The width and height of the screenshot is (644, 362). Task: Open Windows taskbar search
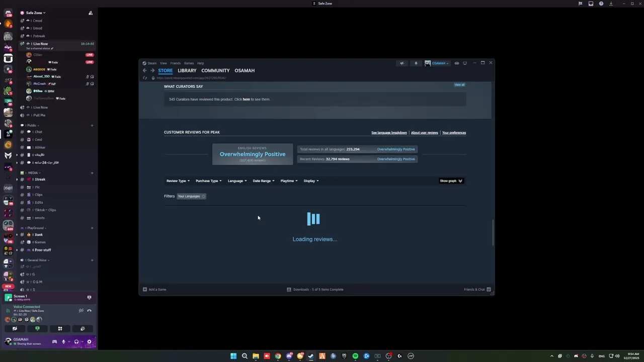point(245,356)
